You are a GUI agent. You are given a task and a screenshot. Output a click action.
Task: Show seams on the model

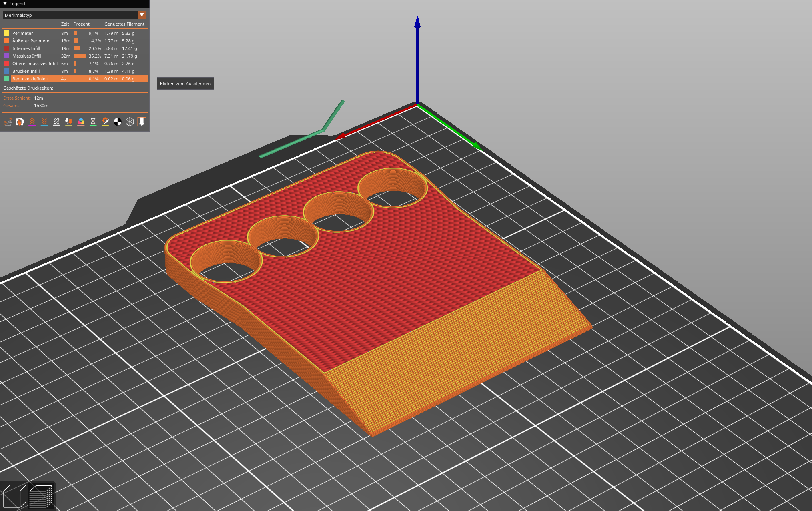click(56, 122)
